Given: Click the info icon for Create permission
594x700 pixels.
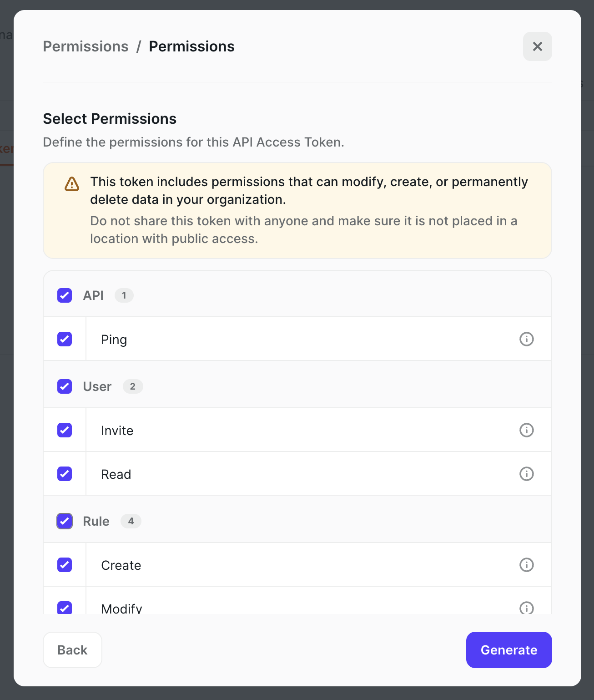Looking at the screenshot, I should tap(526, 565).
